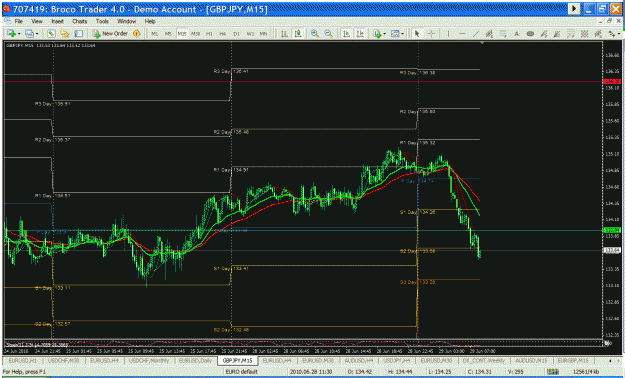Select the Crosshair tool

click(x=431, y=34)
